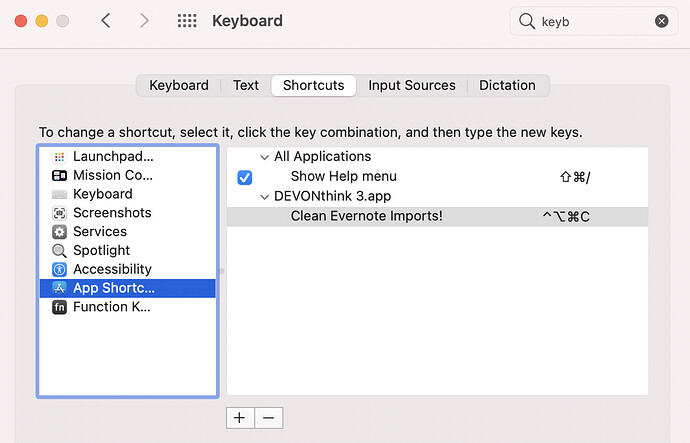Select the Accessibility category label
690x443 pixels.
tap(113, 269)
